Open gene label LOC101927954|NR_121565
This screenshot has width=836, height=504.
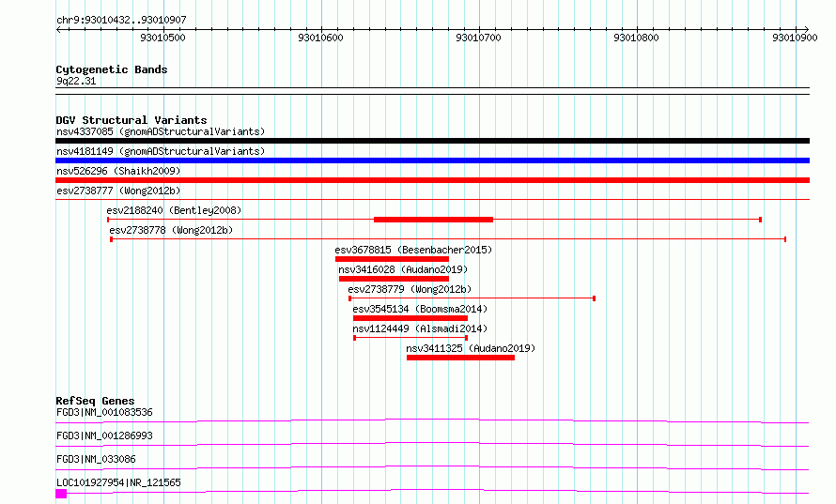coord(118,482)
